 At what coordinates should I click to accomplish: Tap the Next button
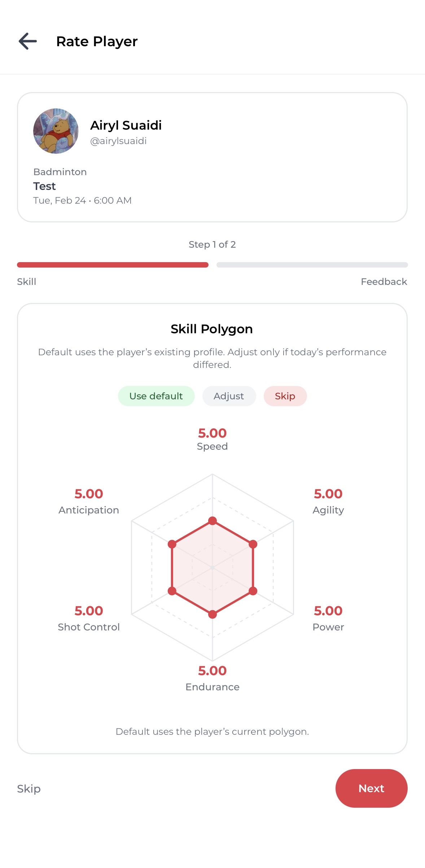tap(371, 788)
